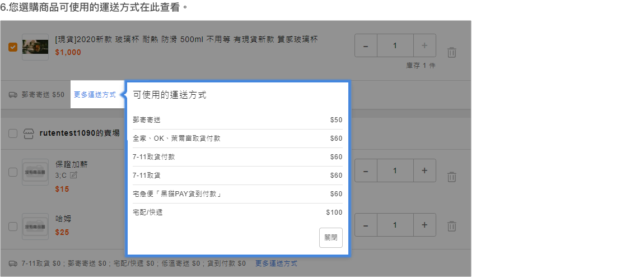Click the edit pencil icon next to 3;C

tap(73, 176)
